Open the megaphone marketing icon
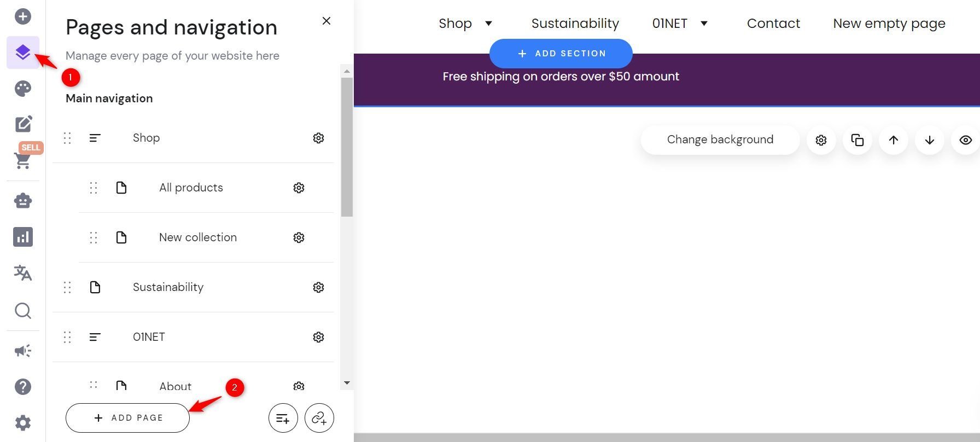Screen dimensions: 980x442 [23, 351]
